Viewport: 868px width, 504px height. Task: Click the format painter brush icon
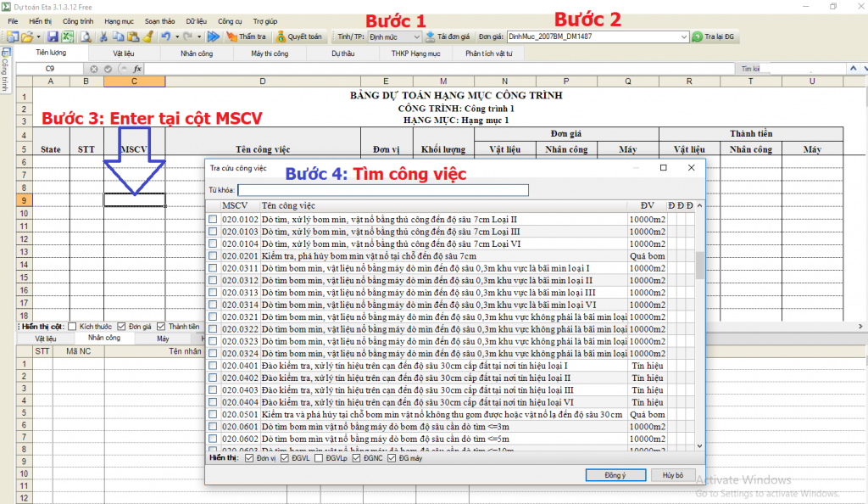pyautogui.click(x=147, y=37)
